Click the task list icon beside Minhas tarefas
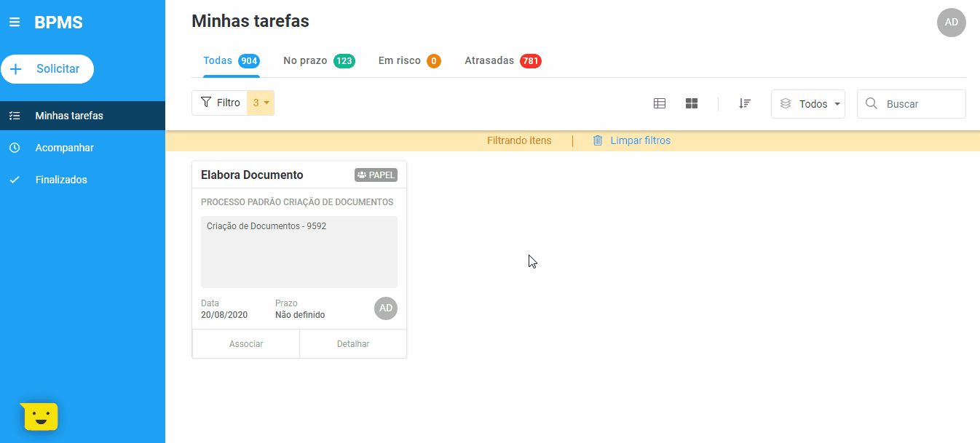This screenshot has width=980, height=443. [15, 116]
